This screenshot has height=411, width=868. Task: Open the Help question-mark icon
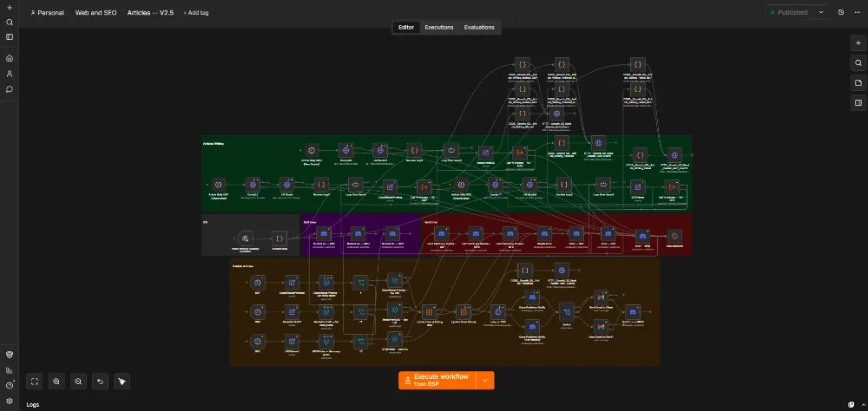10,386
